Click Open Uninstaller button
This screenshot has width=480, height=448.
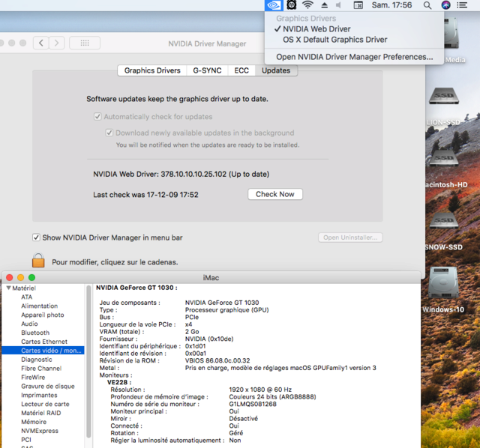coord(350,237)
